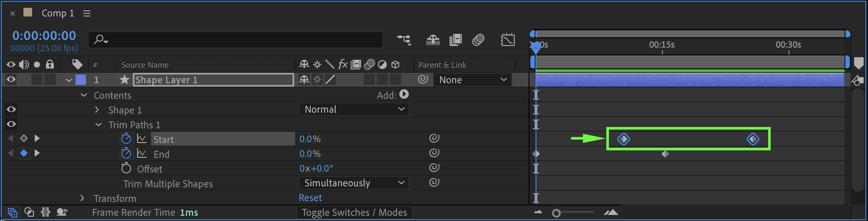Open the Parent & Link None dropdown
This screenshot has height=221, width=868.
(x=472, y=80)
